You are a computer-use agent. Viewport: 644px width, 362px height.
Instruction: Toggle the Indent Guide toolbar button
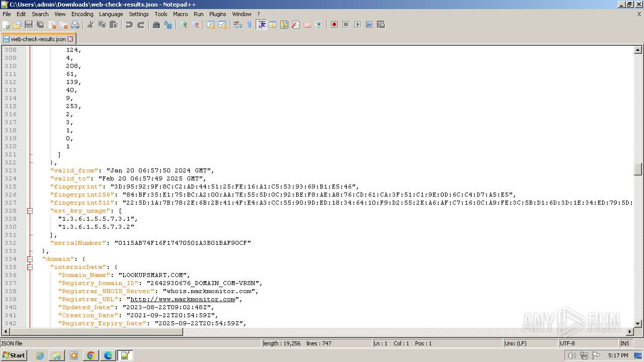[261, 25]
